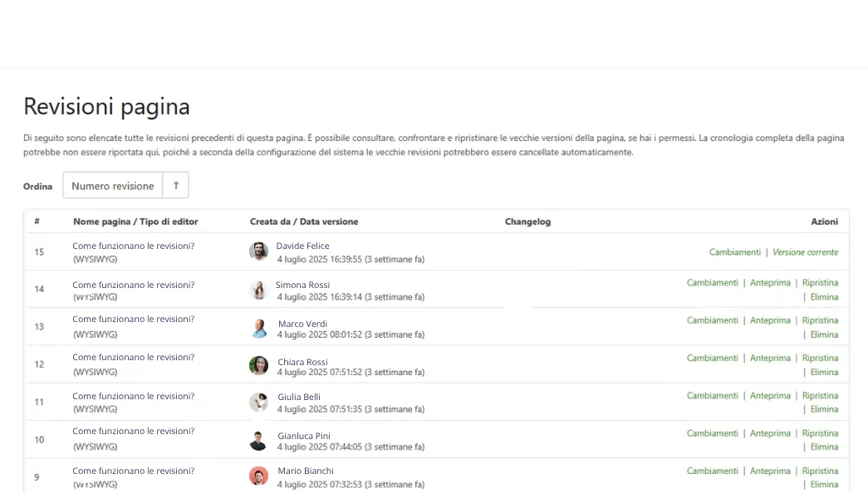This screenshot has height=493, width=868.
Task: Toggle the sort direction arrow button
Action: (175, 186)
